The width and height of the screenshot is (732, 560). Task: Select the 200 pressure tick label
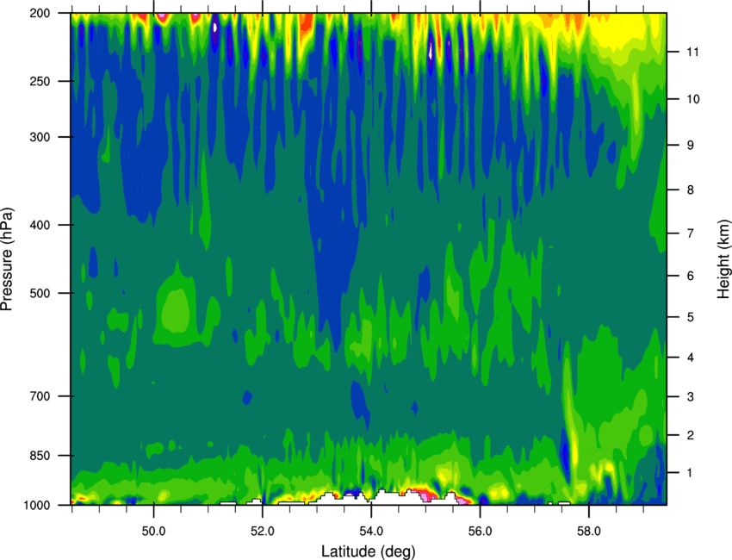40,13
